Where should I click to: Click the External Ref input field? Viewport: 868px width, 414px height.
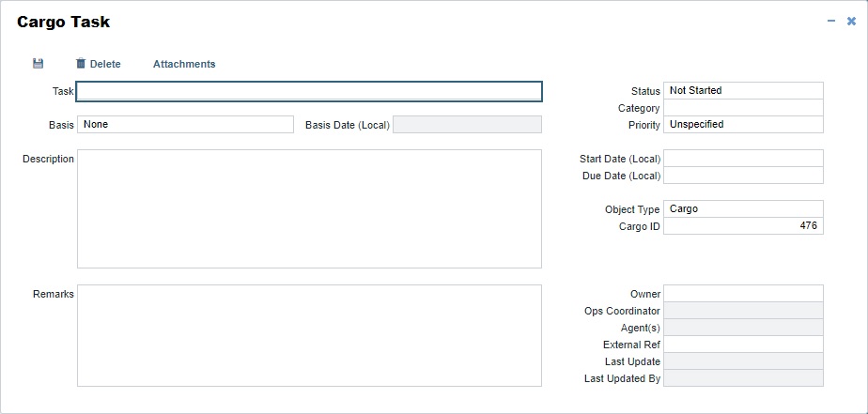point(742,345)
